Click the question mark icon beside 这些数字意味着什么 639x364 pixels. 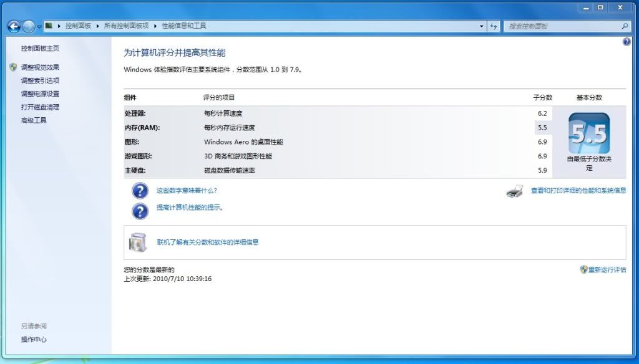click(x=140, y=191)
